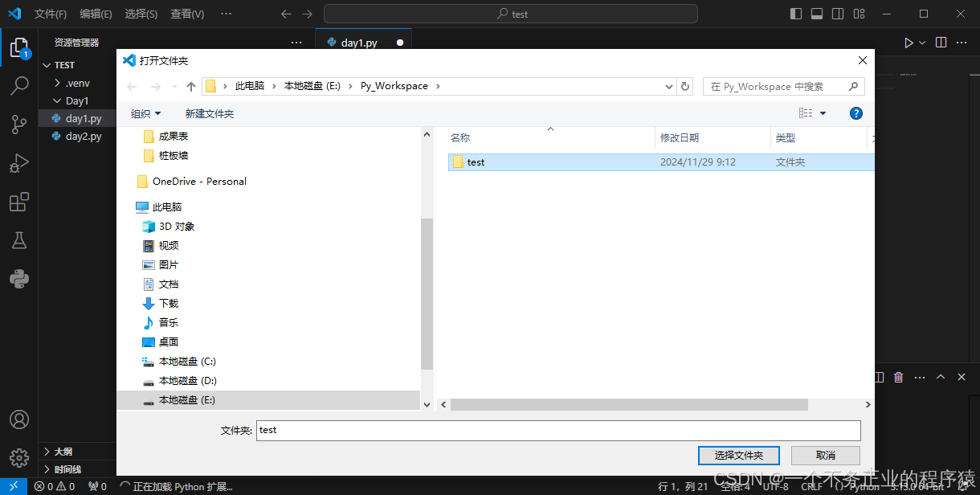The height and width of the screenshot is (495, 980).
Task: Open the address bar history dropdown
Action: click(x=669, y=86)
